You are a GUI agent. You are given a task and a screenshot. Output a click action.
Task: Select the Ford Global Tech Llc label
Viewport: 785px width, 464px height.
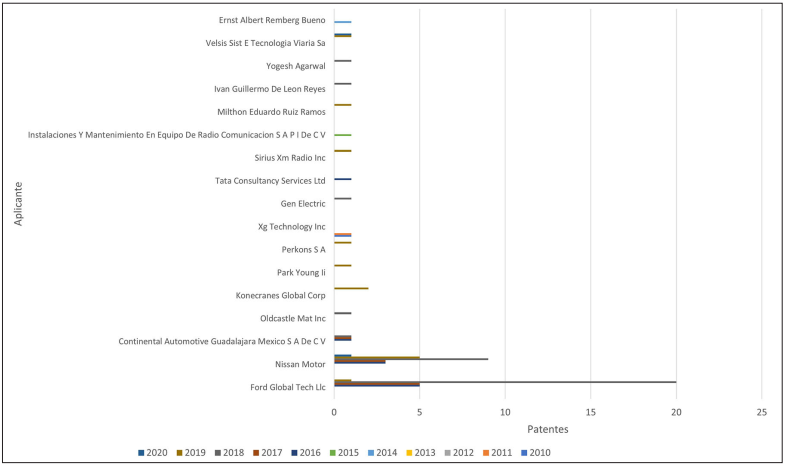[x=289, y=387]
